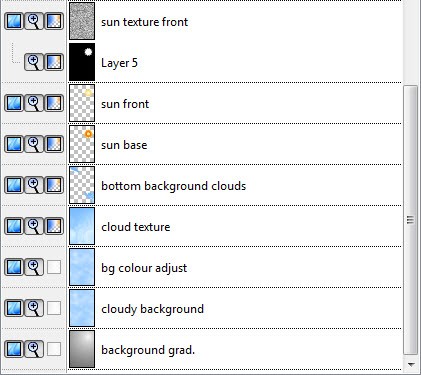Click blue square icon on bottom background clouds row

14,185
